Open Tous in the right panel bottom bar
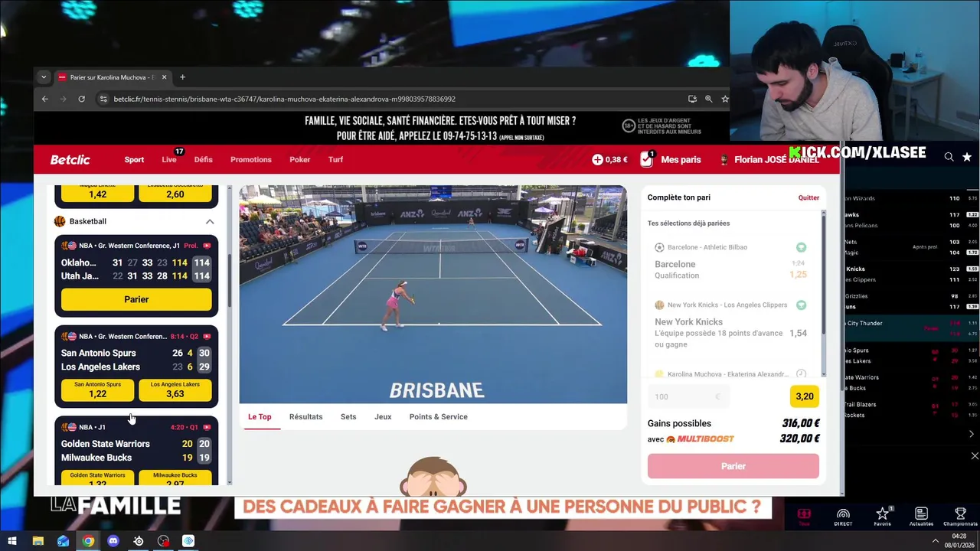 (x=804, y=517)
